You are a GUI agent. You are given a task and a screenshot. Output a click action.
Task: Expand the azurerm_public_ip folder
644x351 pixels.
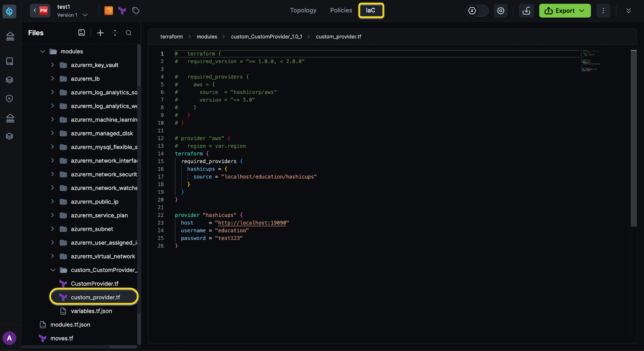(52, 201)
